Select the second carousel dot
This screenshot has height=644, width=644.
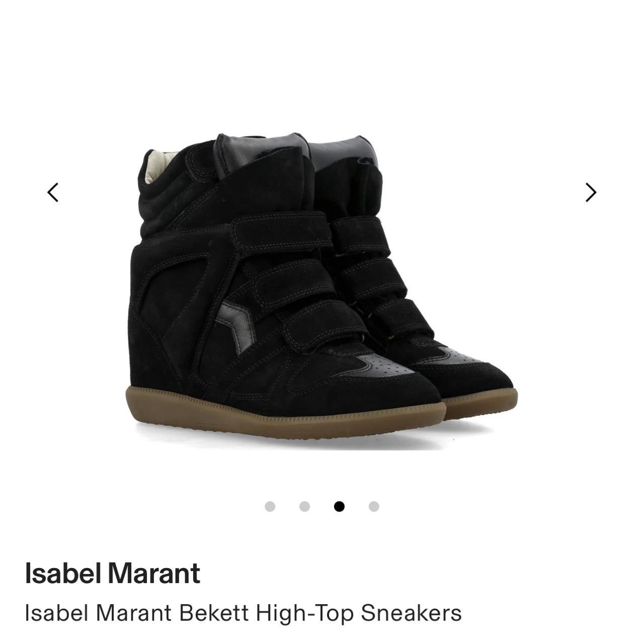[304, 506]
